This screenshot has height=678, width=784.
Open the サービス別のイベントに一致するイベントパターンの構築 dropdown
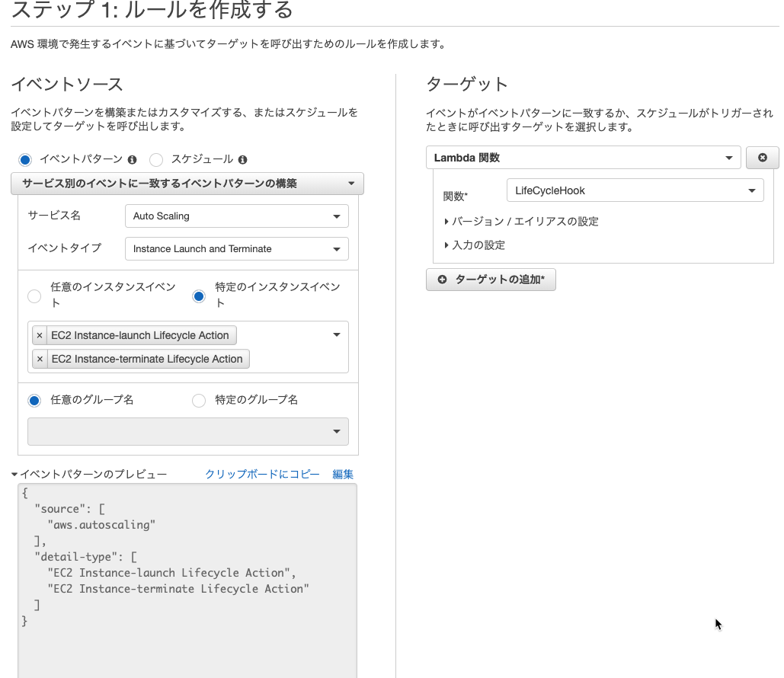(187, 184)
